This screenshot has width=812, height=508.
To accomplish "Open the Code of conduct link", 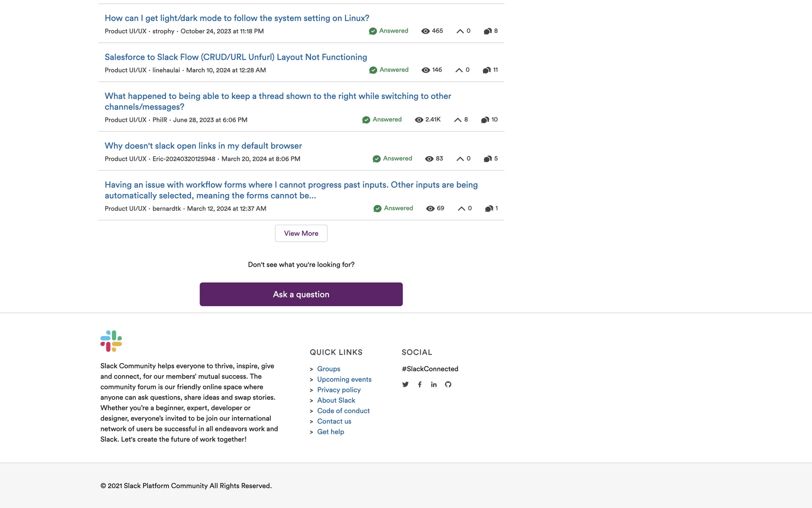I will [343, 411].
